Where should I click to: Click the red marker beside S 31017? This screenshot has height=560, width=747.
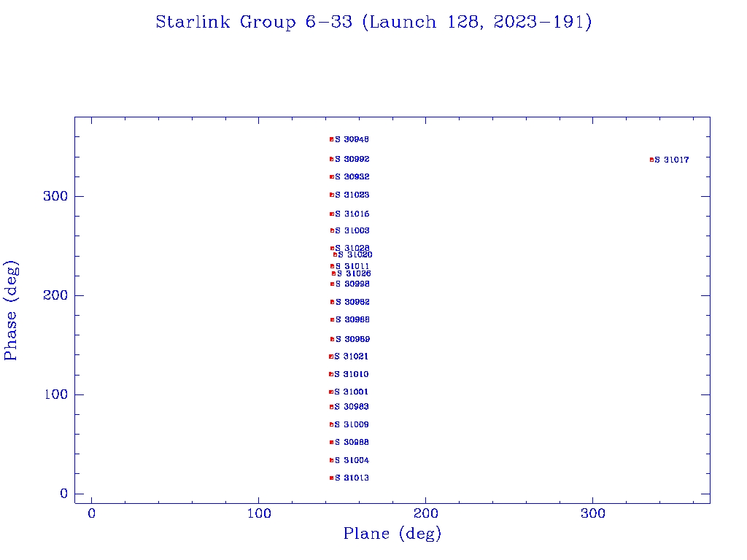coord(651,160)
